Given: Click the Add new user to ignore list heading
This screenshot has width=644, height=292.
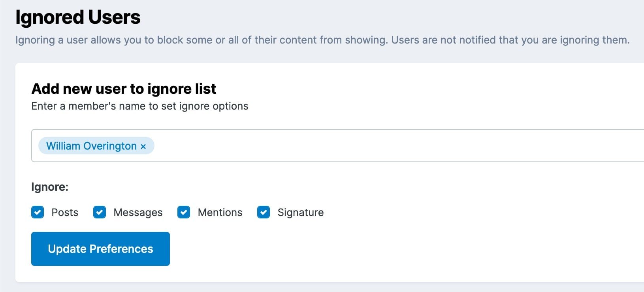Looking at the screenshot, I should (124, 89).
